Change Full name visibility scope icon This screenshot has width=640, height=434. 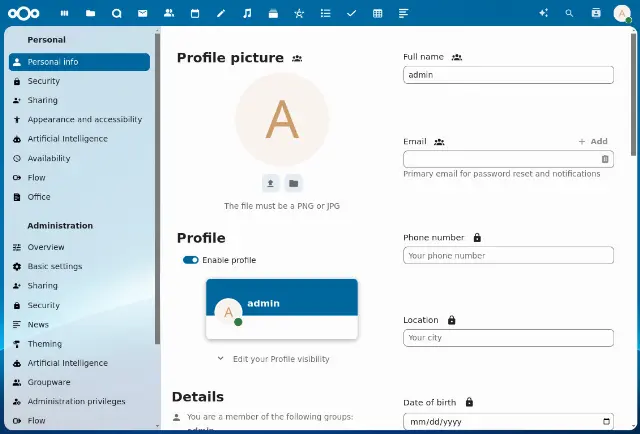click(x=457, y=57)
